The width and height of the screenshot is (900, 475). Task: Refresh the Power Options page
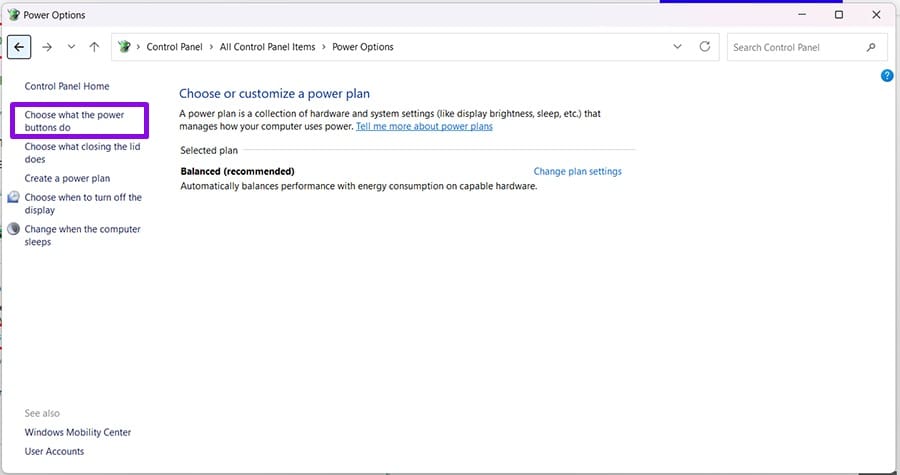(x=705, y=46)
